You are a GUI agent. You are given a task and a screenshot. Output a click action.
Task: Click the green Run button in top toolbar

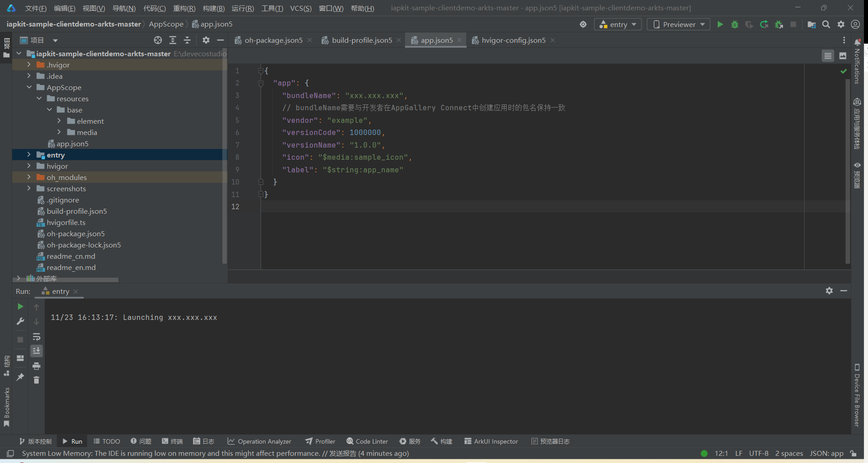coord(720,24)
